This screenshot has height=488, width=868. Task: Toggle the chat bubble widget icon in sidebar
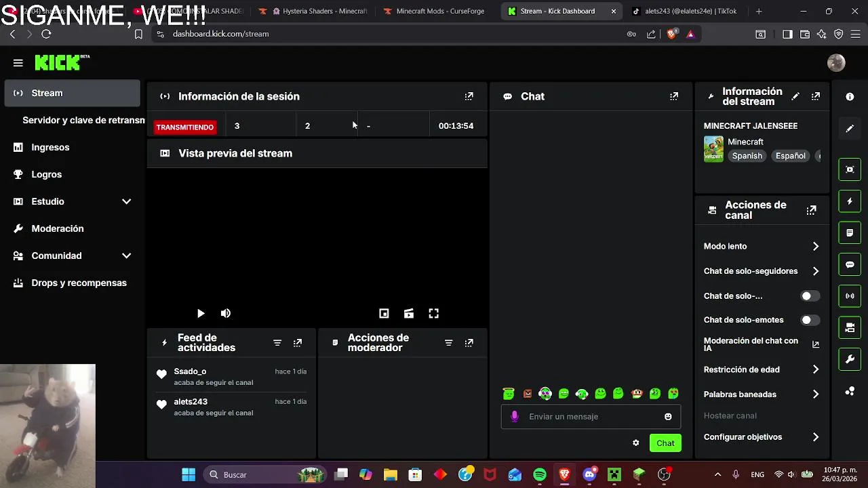[x=850, y=264]
